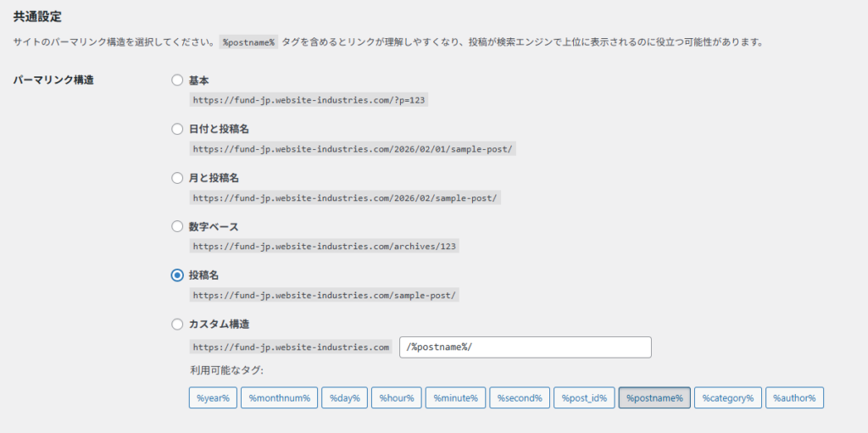Viewport: 868px width, 433px height.
Task: Insert the %year% tag
Action: coord(213,398)
